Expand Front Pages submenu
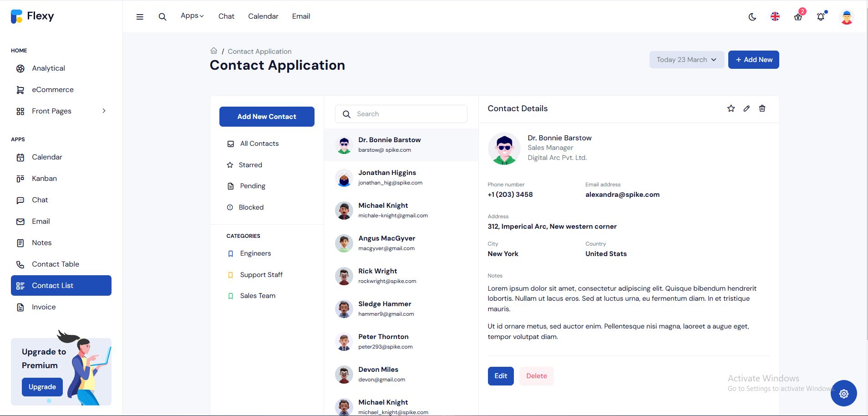 104,111
